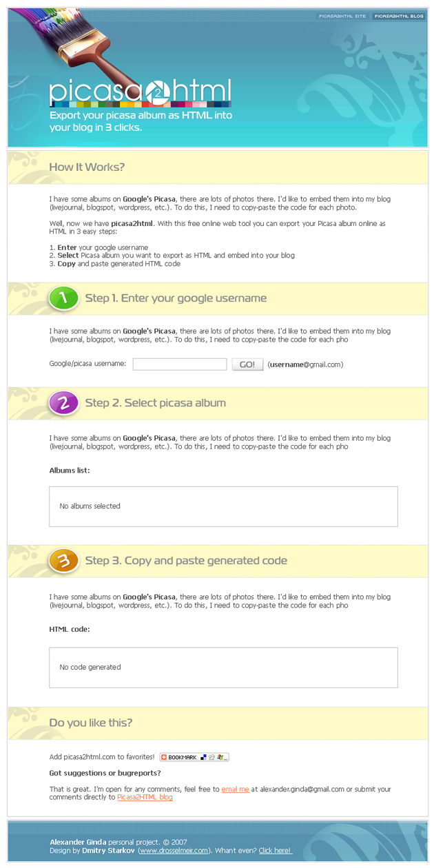Image resolution: width=434 pixels, height=868 pixels.
Task: Click the orange step 3 number badge
Action: 64,561
